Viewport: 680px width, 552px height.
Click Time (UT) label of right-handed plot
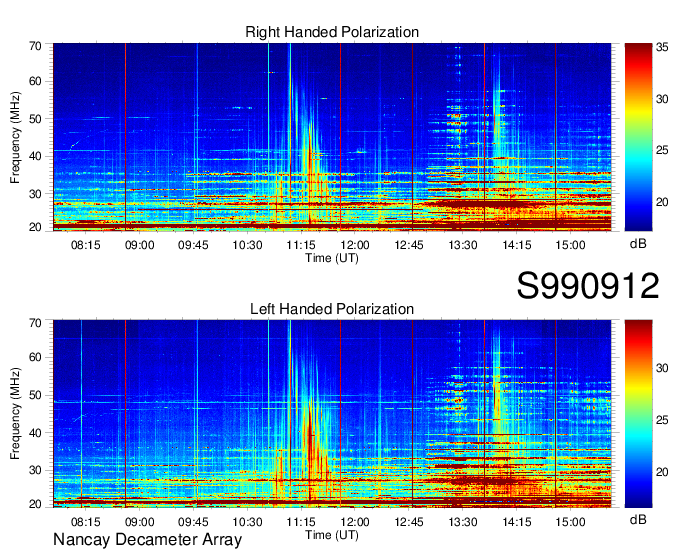(332, 258)
